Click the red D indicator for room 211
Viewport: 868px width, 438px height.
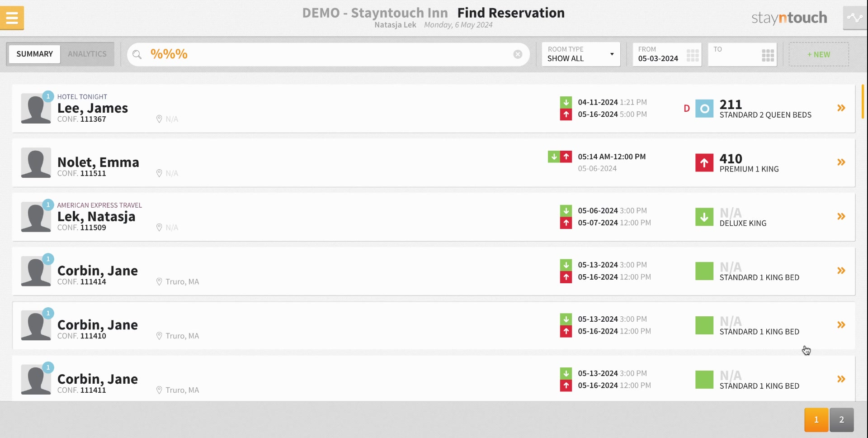click(687, 109)
